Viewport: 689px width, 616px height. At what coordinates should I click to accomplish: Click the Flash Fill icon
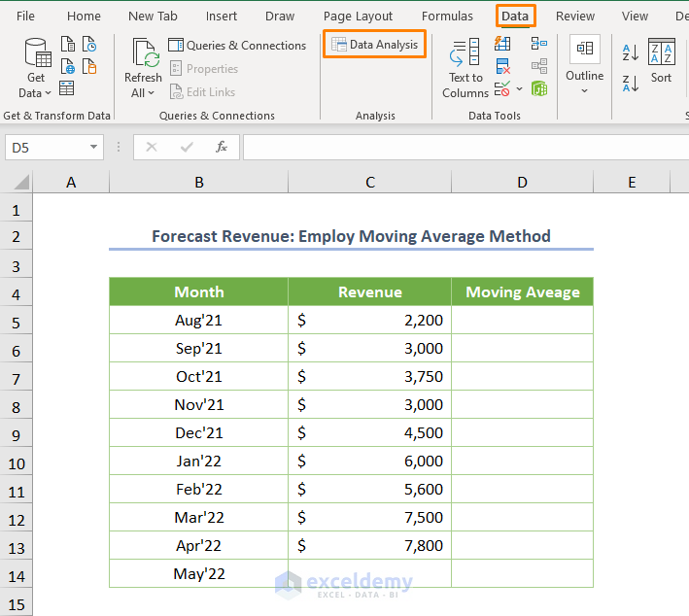coord(502,44)
